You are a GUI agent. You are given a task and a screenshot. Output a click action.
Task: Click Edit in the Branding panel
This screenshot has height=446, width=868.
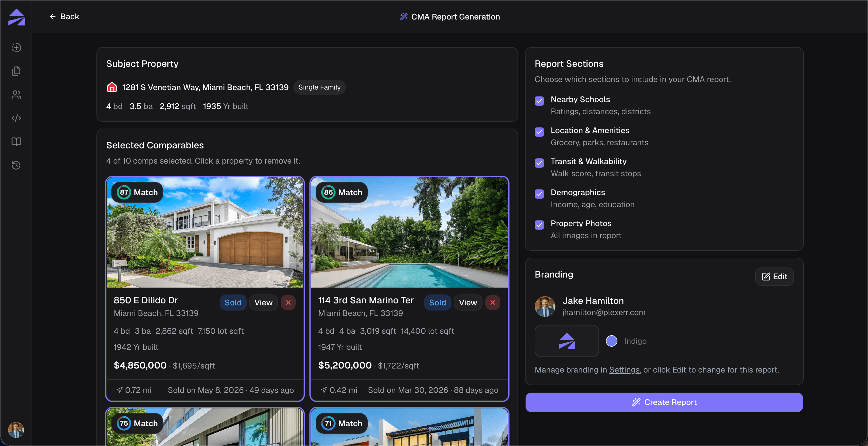pos(774,277)
